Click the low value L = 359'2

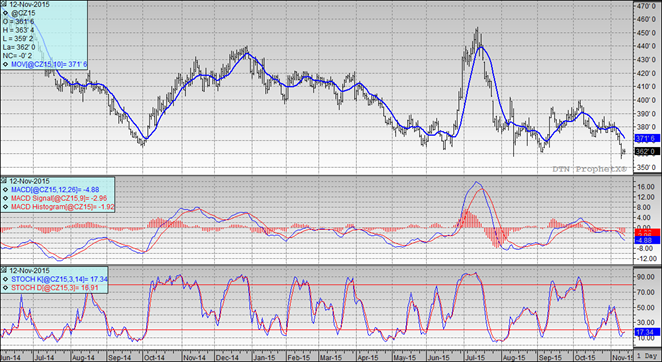(19, 38)
